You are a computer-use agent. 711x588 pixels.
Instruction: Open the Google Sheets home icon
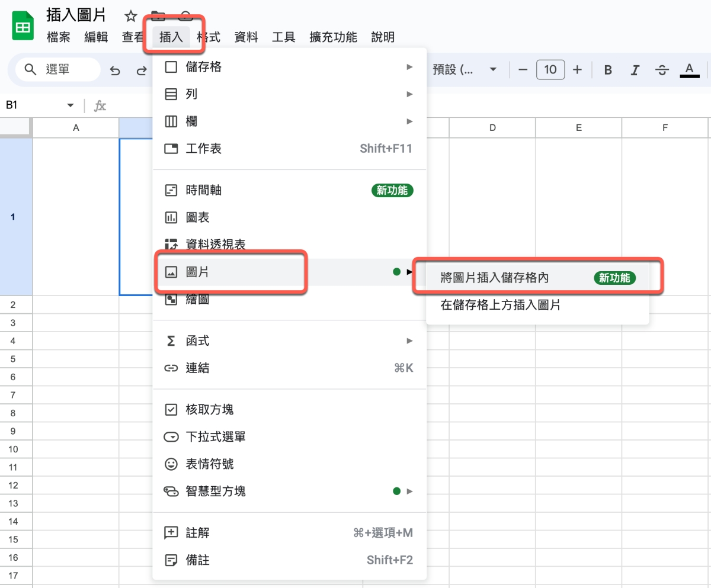click(23, 25)
